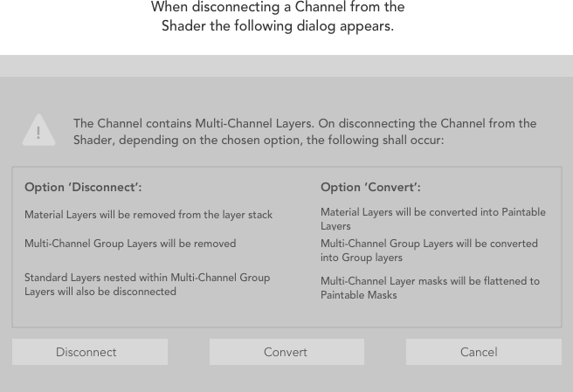The image size is (573, 392).
Task: Click "Multi-Channel Layer masks will be flattened" line
Action: (430, 281)
